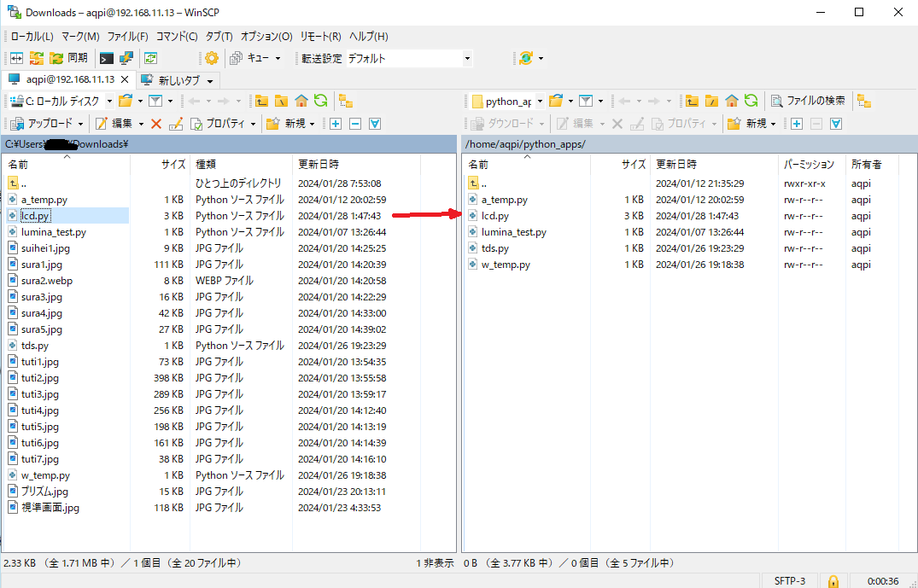Toggle local directory tree icon
Image resolution: width=918 pixels, height=588 pixels.
point(346,102)
